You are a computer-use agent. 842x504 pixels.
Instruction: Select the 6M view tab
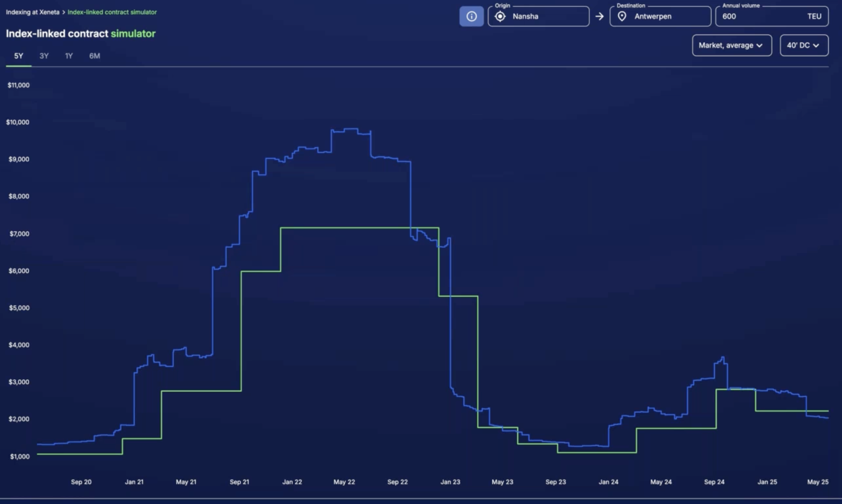(94, 56)
